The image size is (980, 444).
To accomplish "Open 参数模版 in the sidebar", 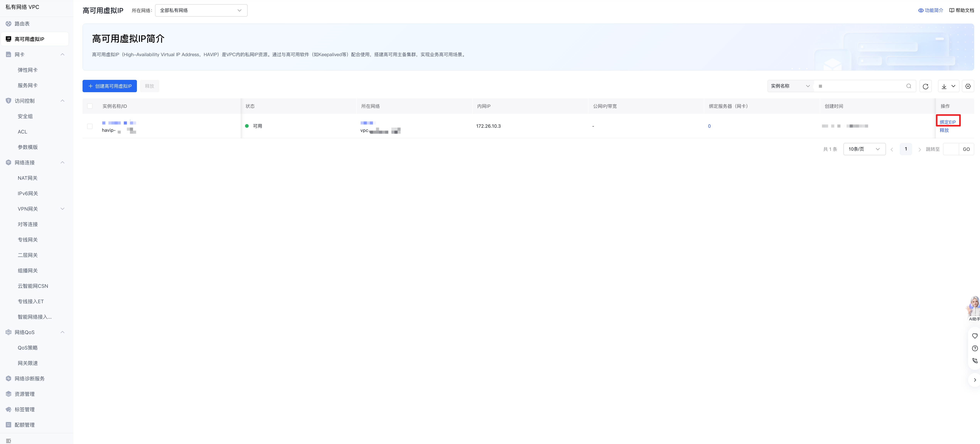I will [28, 147].
